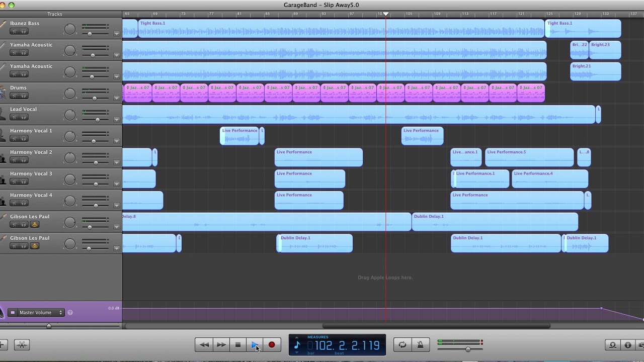
Task: Start recording with the red record button
Action: [x=272, y=345]
